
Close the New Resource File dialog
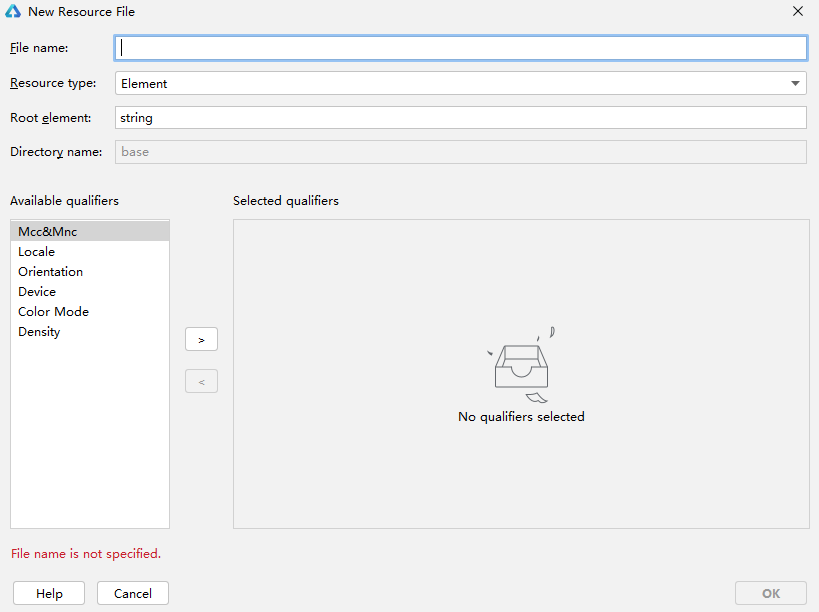click(x=798, y=11)
